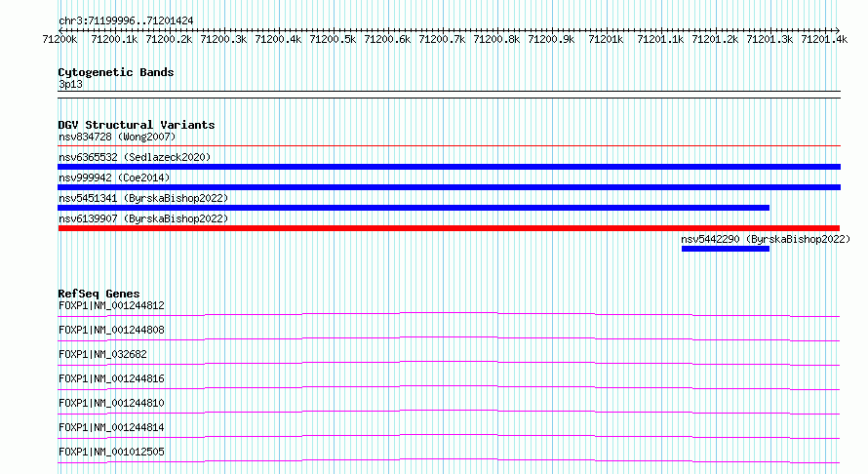Click the magenta intron line for NM_001244810
Viewport: 868px width, 474px height.
[x=449, y=413]
